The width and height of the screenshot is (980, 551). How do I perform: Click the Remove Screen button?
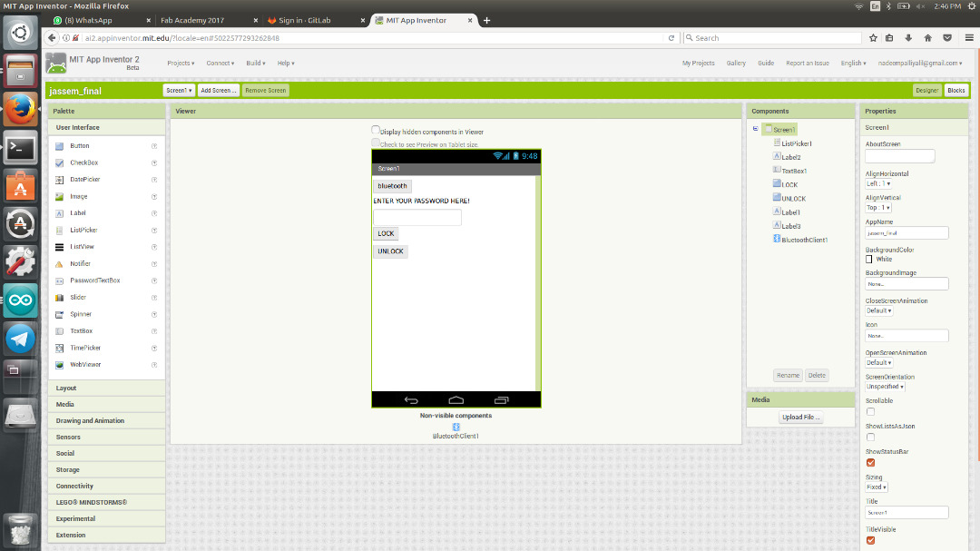266,91
